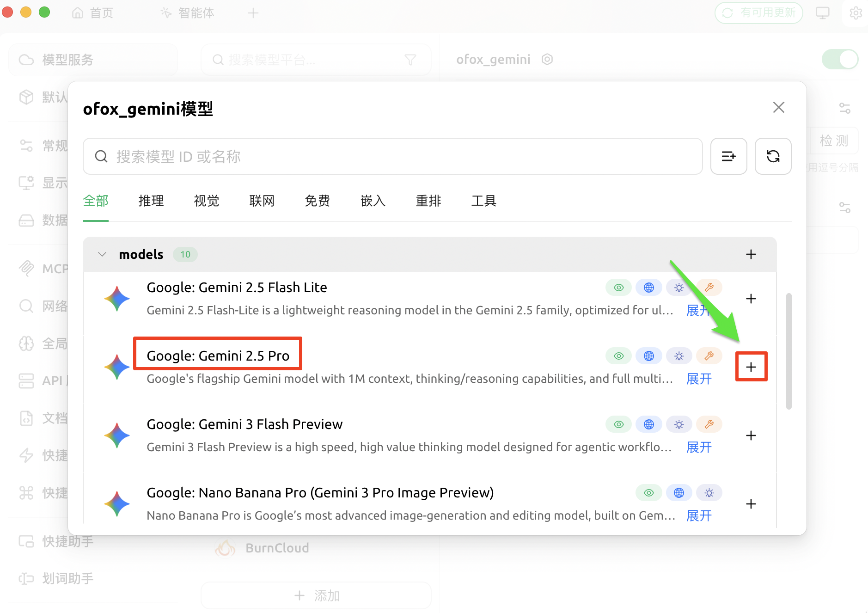
Task: Click the Nano Banana Pro logo icon
Action: [117, 504]
